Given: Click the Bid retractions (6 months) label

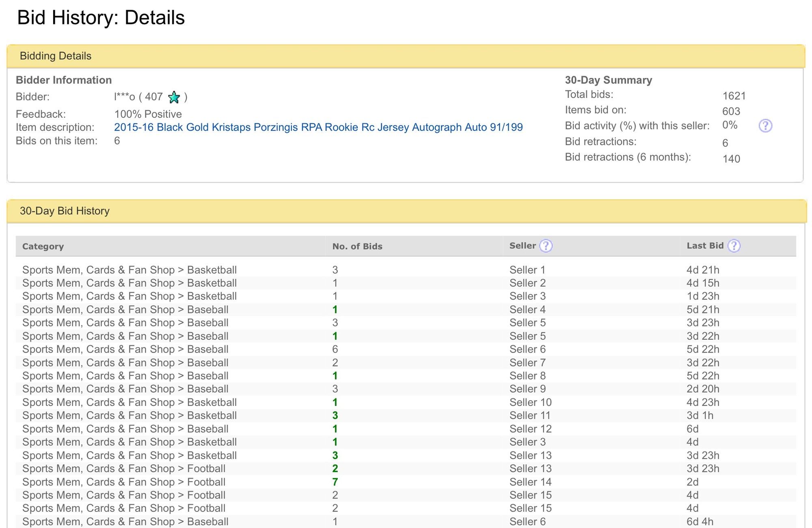Looking at the screenshot, I should (x=628, y=157).
